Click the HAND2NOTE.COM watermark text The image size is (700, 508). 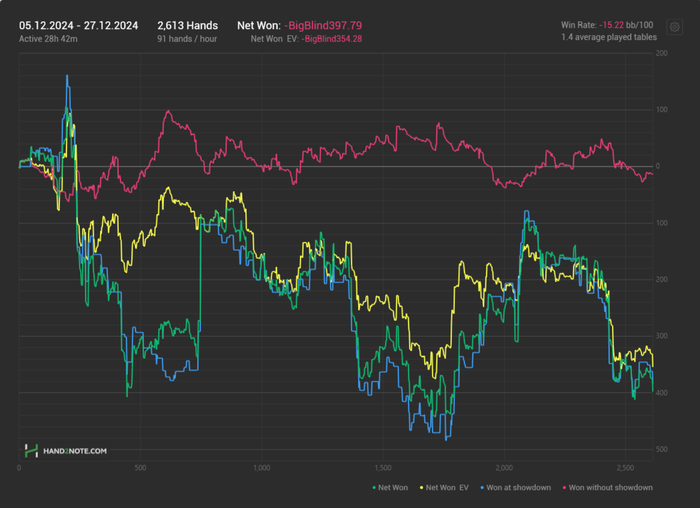pos(75,452)
